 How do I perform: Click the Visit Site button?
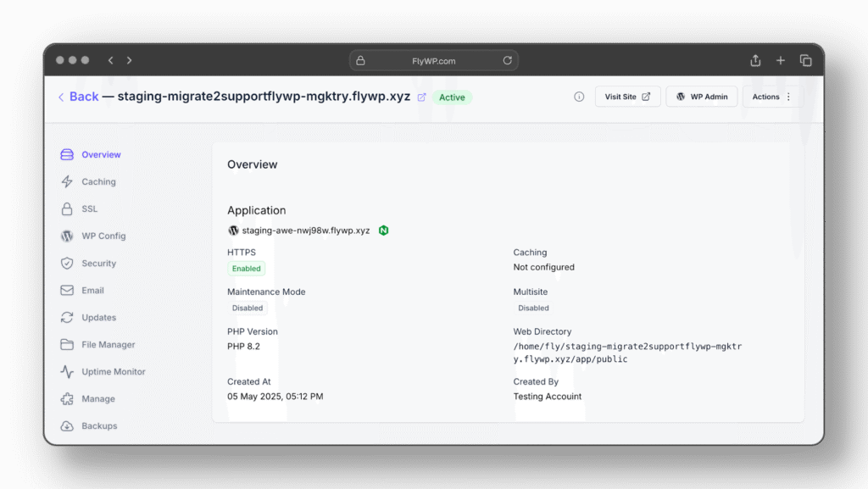point(627,97)
